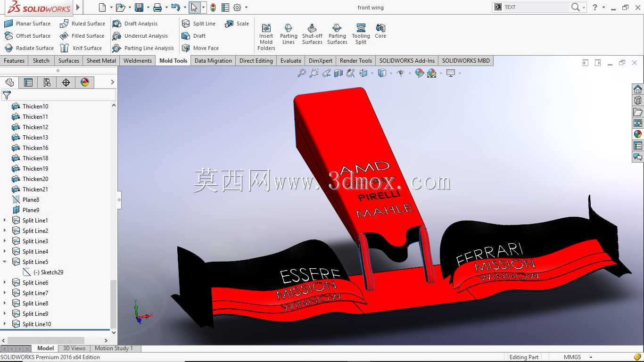Click the Zoom to Fit icon
644x362 pixels.
(302, 73)
